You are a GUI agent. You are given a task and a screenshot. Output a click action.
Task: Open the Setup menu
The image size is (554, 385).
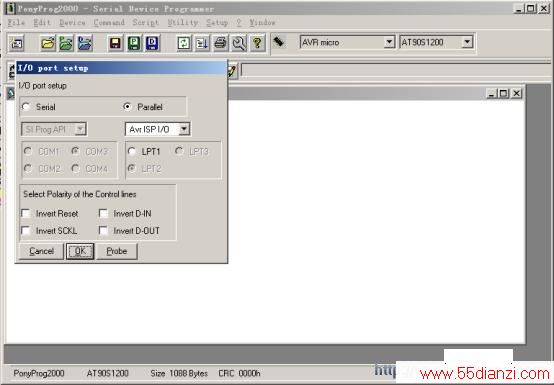tap(217, 22)
